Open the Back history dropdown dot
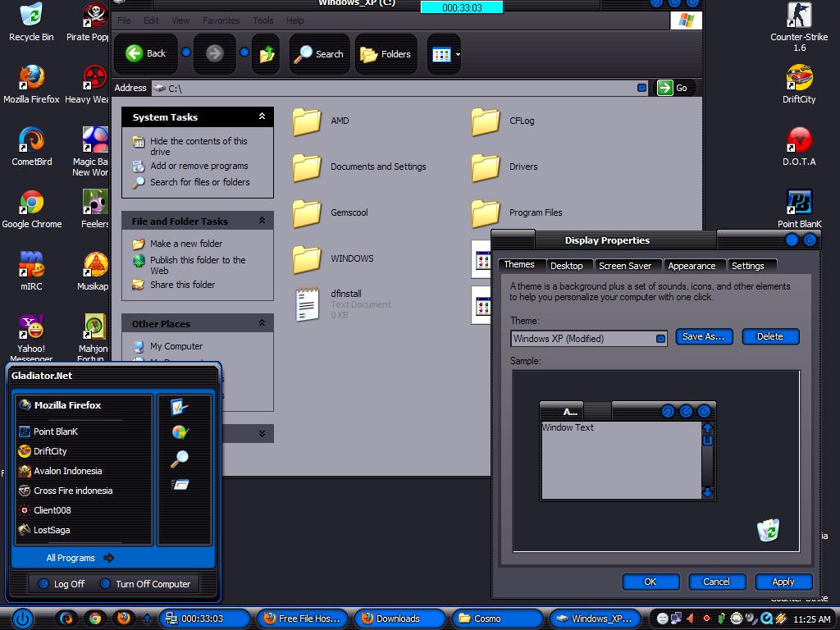This screenshot has width=840, height=630. tap(186, 52)
